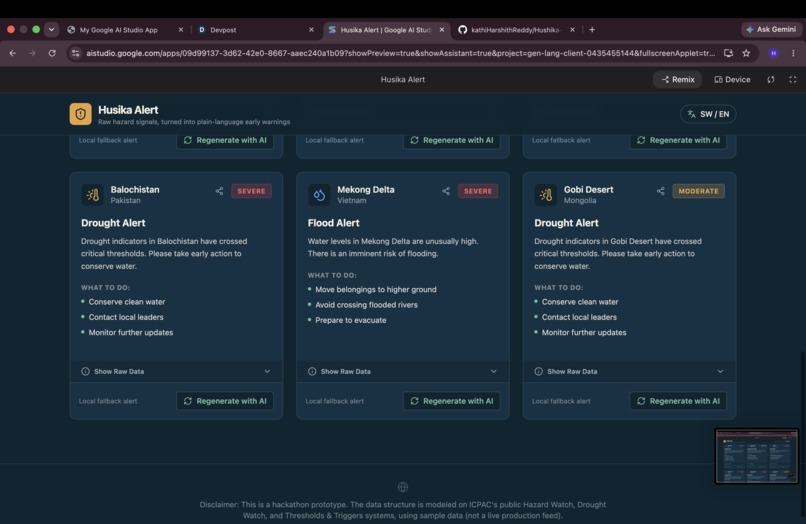
Task: Click the globe icon in the footer
Action: (403, 486)
